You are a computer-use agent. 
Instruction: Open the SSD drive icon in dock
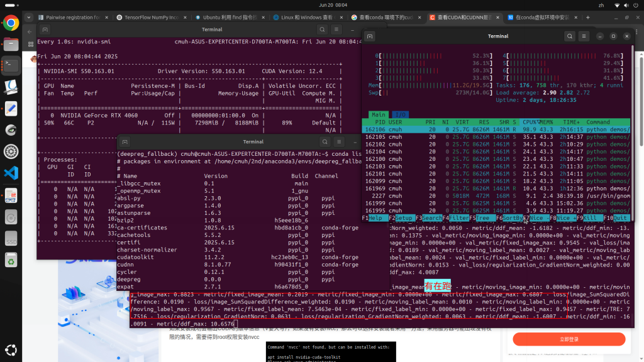pyautogui.click(x=11, y=239)
